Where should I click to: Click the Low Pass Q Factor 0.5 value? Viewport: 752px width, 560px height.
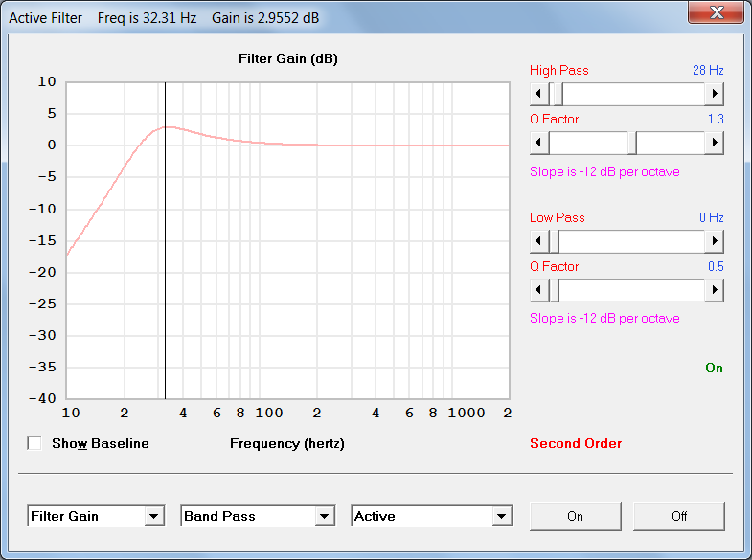pos(716,267)
